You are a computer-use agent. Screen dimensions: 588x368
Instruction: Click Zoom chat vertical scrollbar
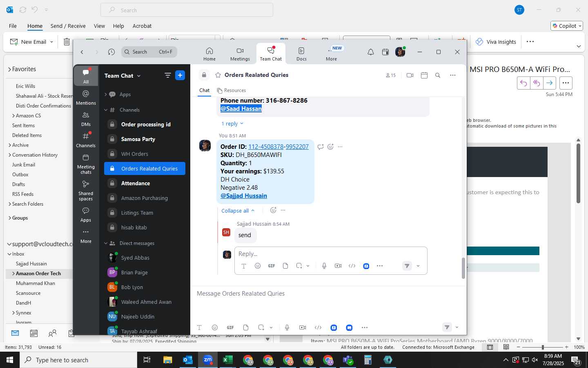point(463,268)
